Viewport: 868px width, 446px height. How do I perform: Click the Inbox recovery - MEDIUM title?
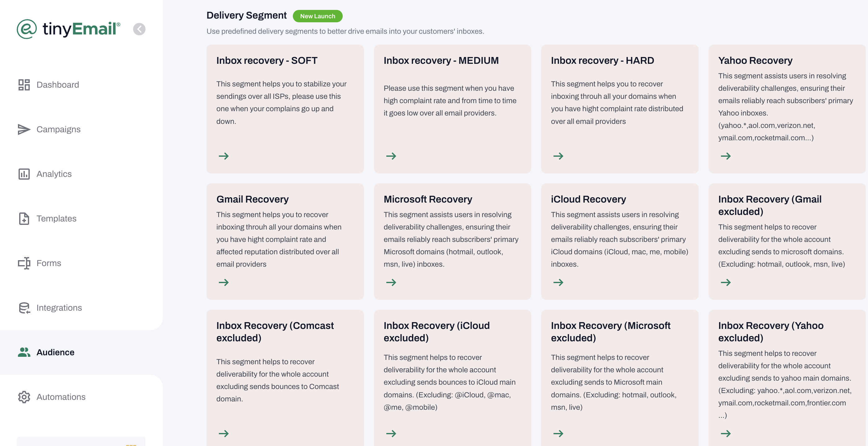point(441,61)
